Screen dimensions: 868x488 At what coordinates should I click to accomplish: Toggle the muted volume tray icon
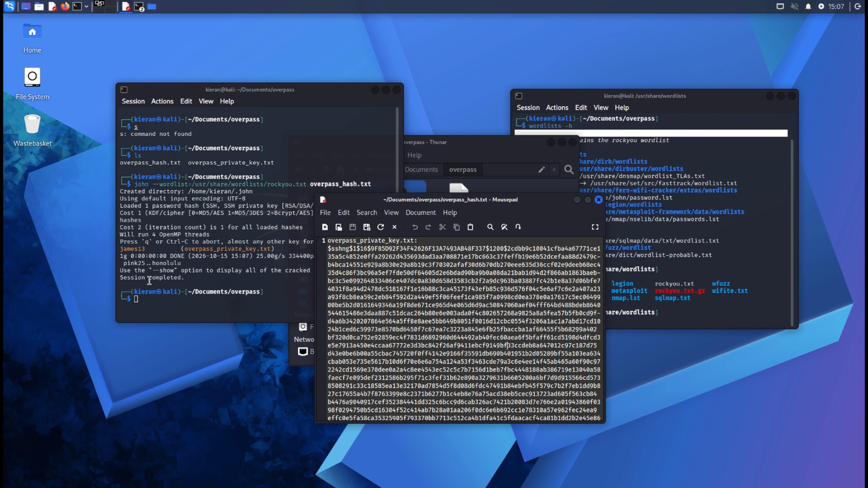click(x=795, y=6)
